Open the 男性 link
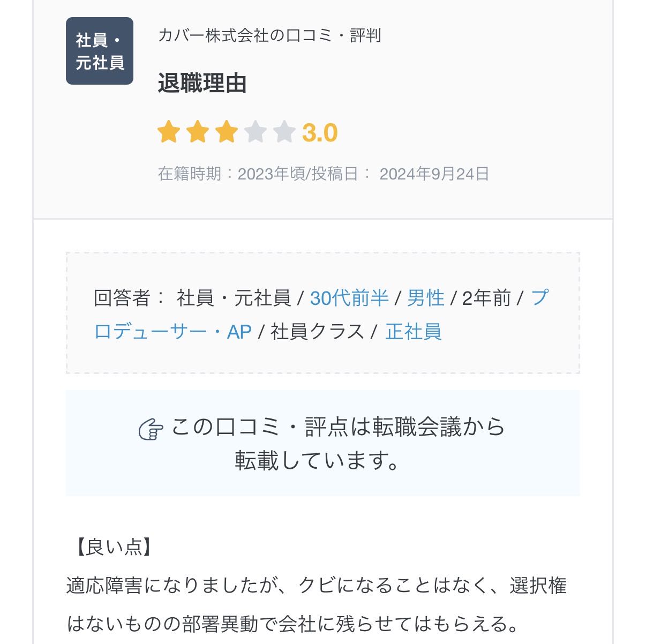This screenshot has width=646, height=644. click(x=426, y=298)
